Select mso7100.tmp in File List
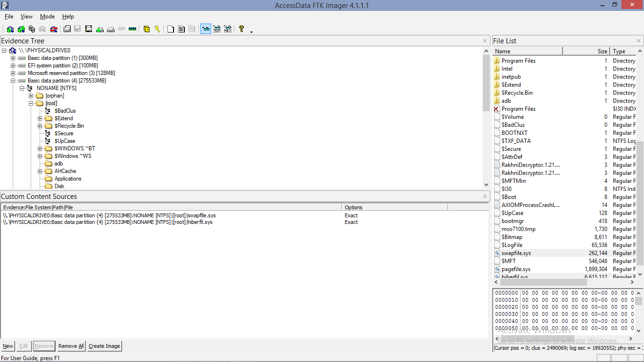Viewport: 644px width, 362px height. click(x=518, y=229)
